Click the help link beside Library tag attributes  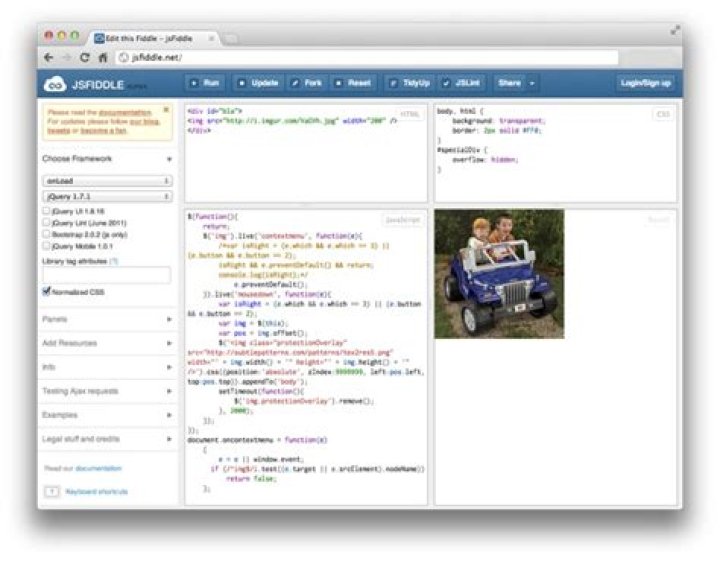coord(113,261)
